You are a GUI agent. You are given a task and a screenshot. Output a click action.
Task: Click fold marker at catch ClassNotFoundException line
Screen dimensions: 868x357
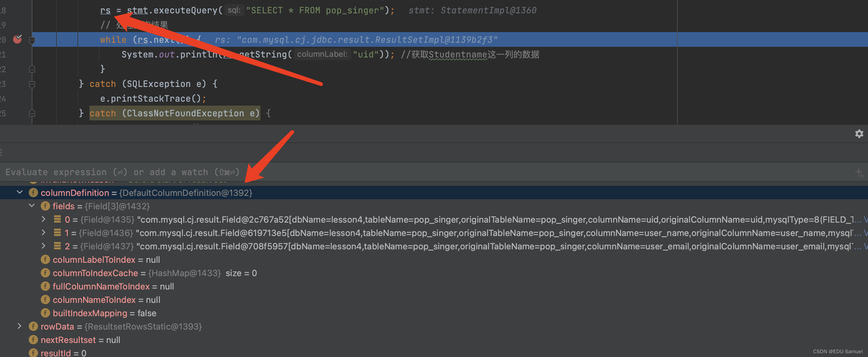coord(32,113)
